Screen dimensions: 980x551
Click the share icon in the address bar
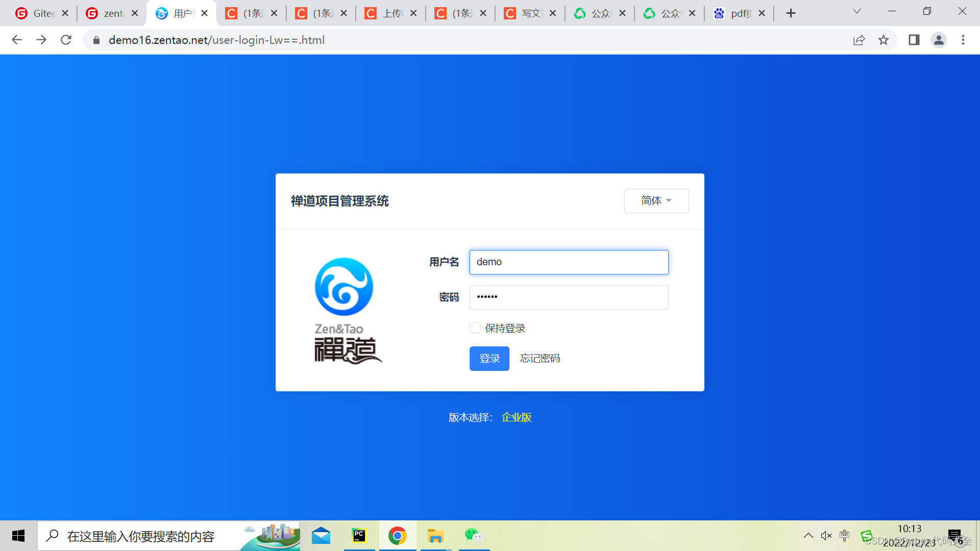tap(860, 40)
